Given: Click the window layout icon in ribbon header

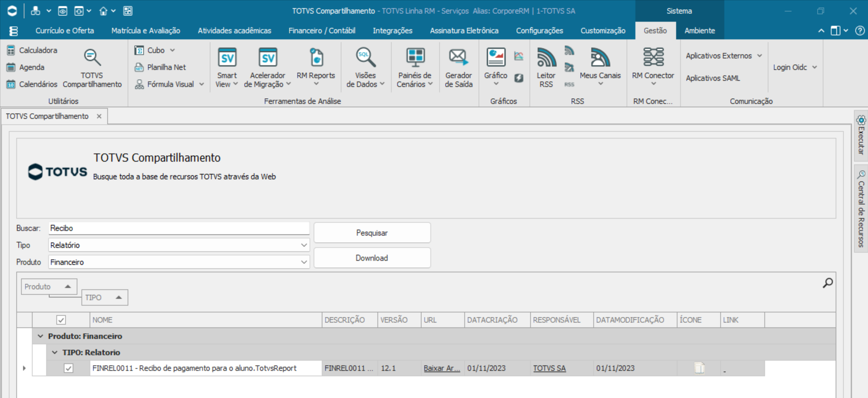Looking at the screenshot, I should point(835,31).
